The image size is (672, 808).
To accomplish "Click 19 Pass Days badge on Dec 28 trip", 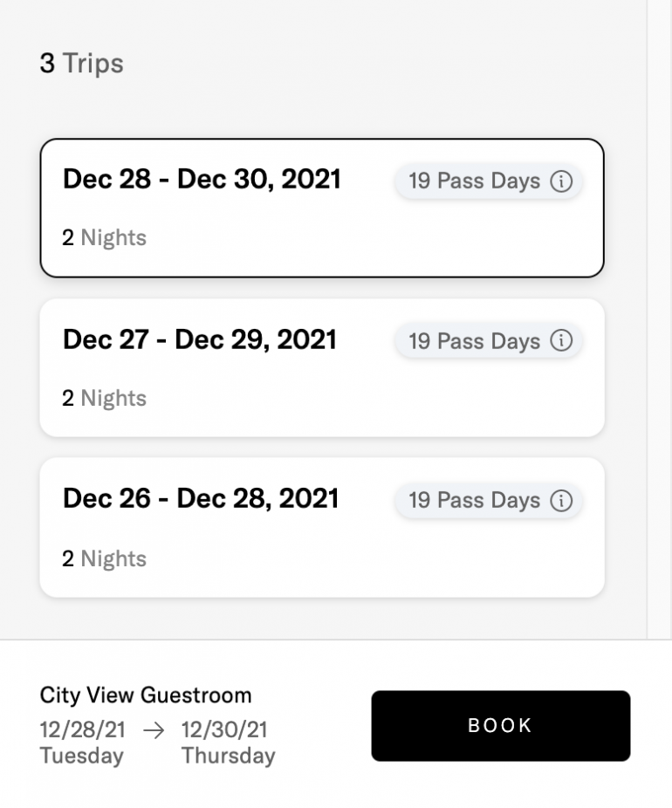I will click(474, 181).
